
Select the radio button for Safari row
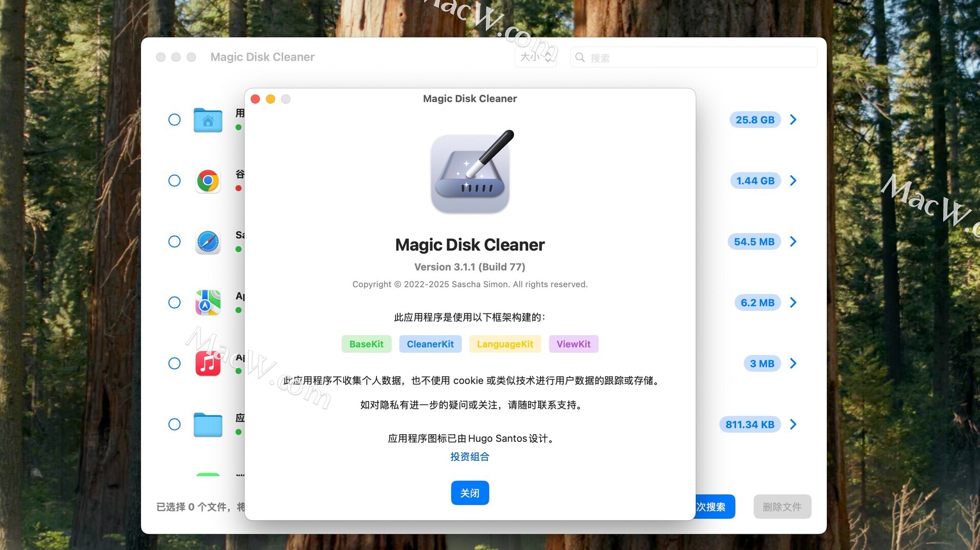175,241
